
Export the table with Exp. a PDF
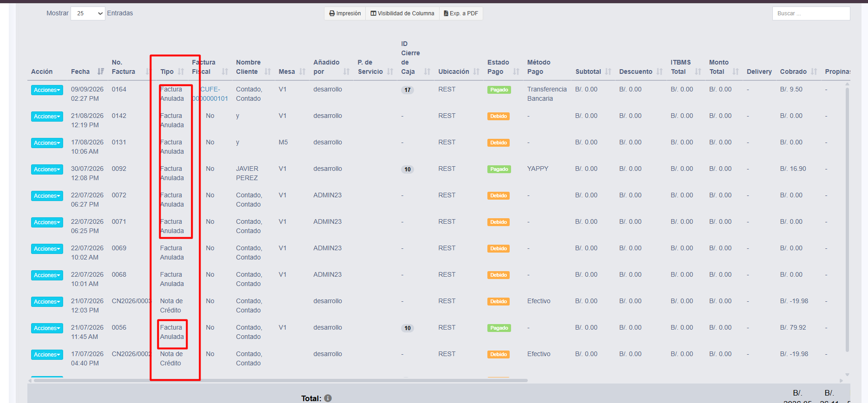point(461,13)
